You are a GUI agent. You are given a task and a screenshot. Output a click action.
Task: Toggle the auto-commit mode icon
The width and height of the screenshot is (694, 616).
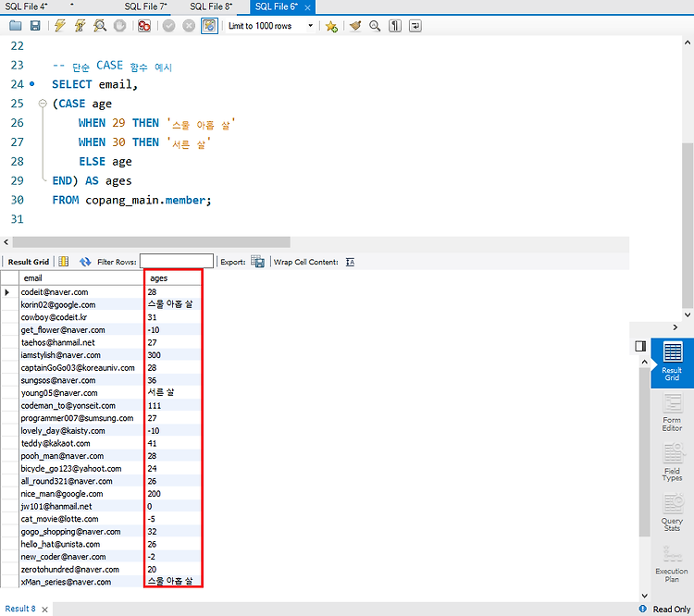coord(209,26)
